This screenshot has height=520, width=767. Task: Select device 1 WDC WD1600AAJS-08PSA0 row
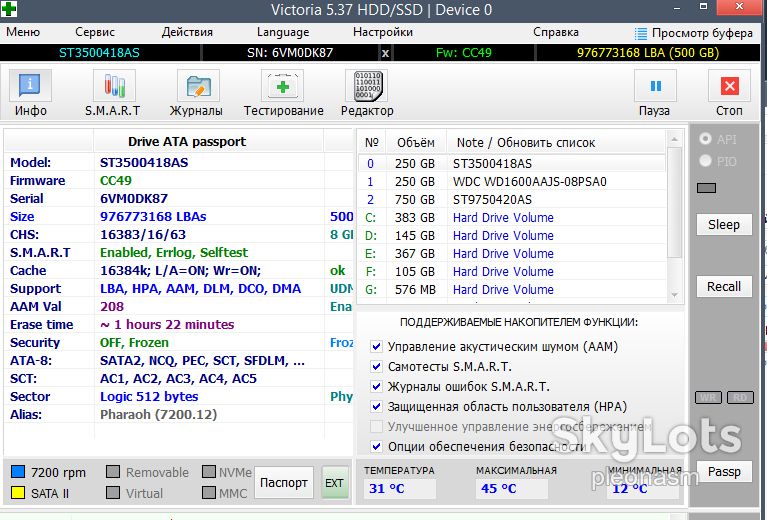[512, 181]
